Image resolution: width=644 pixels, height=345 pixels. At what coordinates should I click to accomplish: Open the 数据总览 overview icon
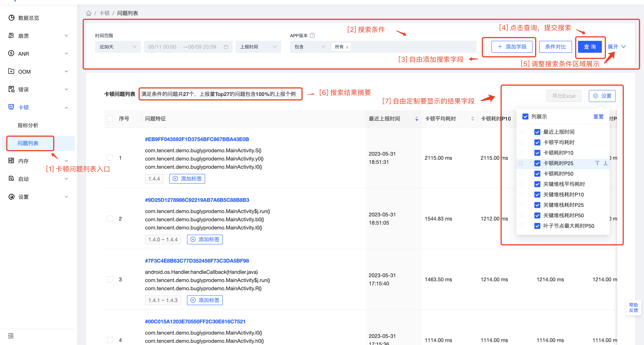[11, 18]
